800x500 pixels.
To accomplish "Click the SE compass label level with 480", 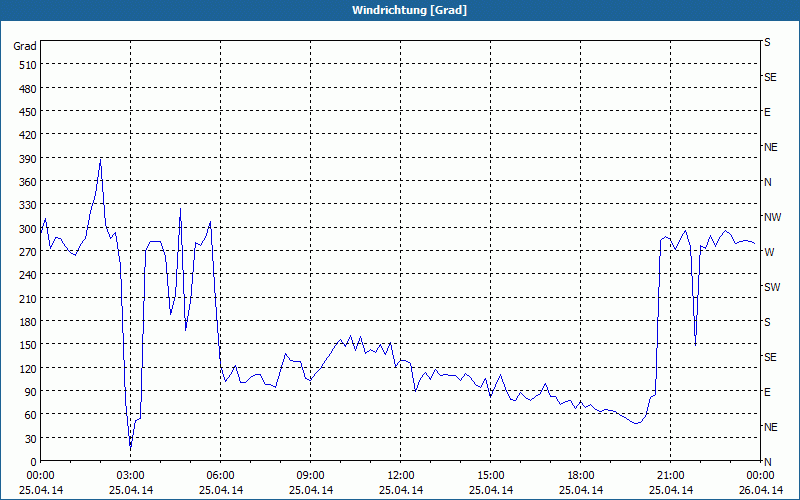I will (x=770, y=78).
